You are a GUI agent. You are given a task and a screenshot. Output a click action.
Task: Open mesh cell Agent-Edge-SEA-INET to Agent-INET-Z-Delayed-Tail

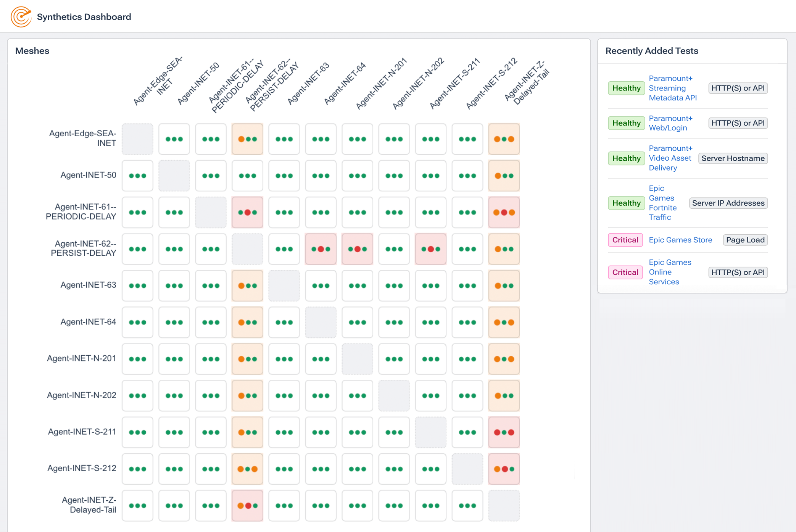pos(504,139)
